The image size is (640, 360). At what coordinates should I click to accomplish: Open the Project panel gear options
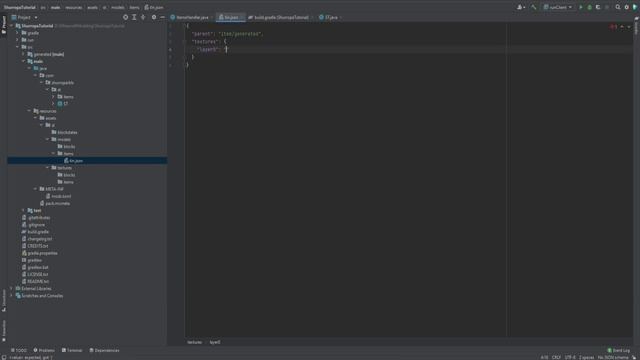point(154,17)
